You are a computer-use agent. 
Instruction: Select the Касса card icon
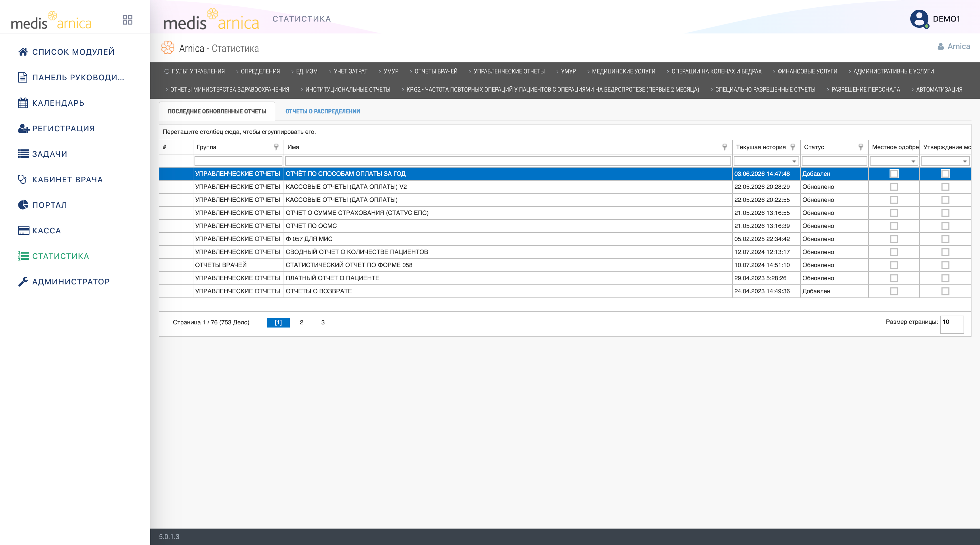[x=23, y=230]
